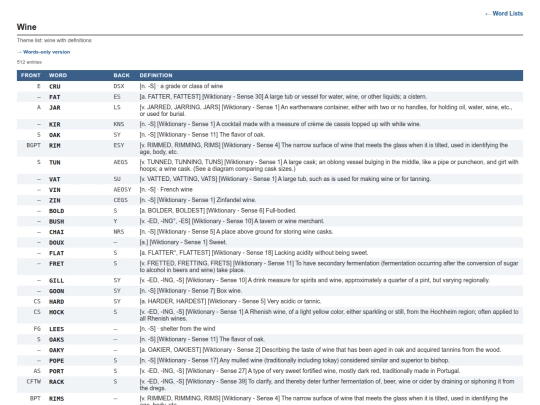Click the WORD column header
Screen dimensions: 540x405
[x=58, y=75]
